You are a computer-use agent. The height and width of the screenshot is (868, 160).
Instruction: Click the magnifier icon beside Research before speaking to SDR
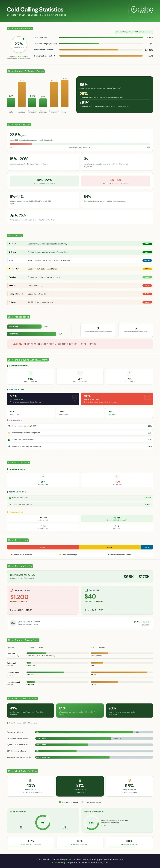(9, 426)
